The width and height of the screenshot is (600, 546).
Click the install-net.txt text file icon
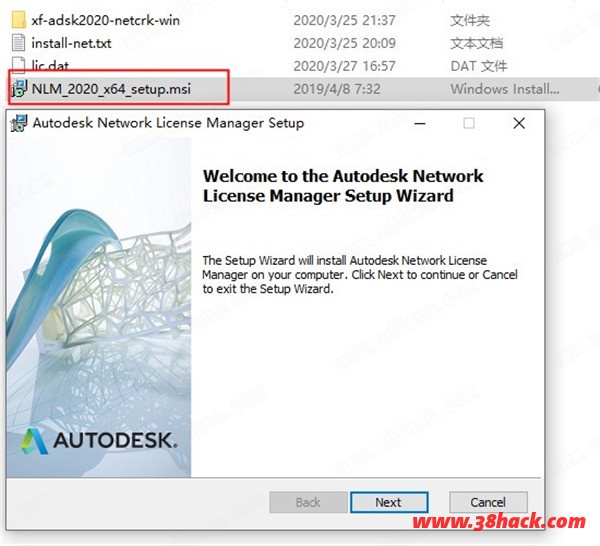click(x=18, y=43)
